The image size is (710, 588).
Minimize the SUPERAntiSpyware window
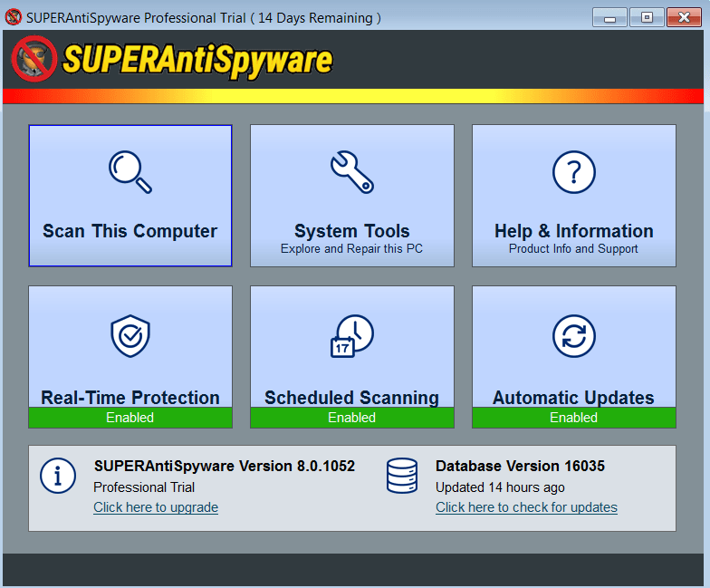[x=609, y=18]
